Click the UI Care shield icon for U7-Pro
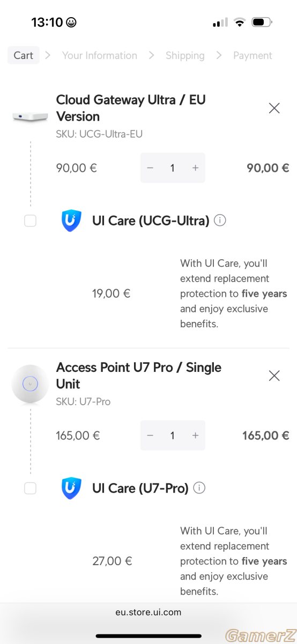Viewport: 297px width, 644px height. click(x=71, y=488)
